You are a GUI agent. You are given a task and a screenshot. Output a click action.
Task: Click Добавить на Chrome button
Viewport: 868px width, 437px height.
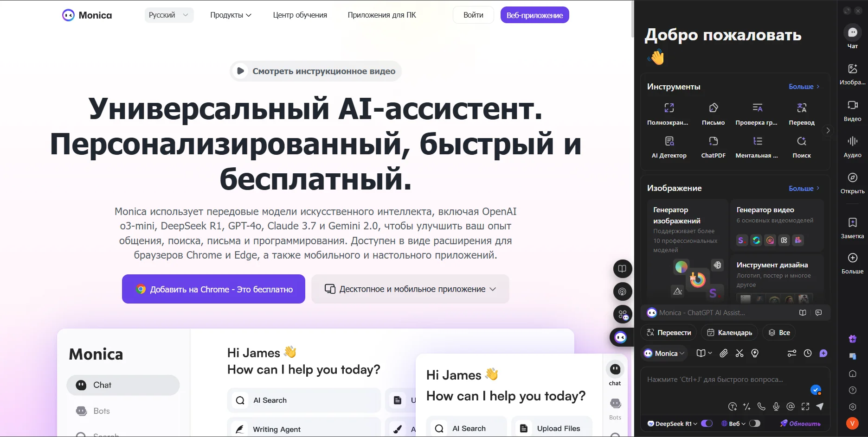tap(213, 289)
